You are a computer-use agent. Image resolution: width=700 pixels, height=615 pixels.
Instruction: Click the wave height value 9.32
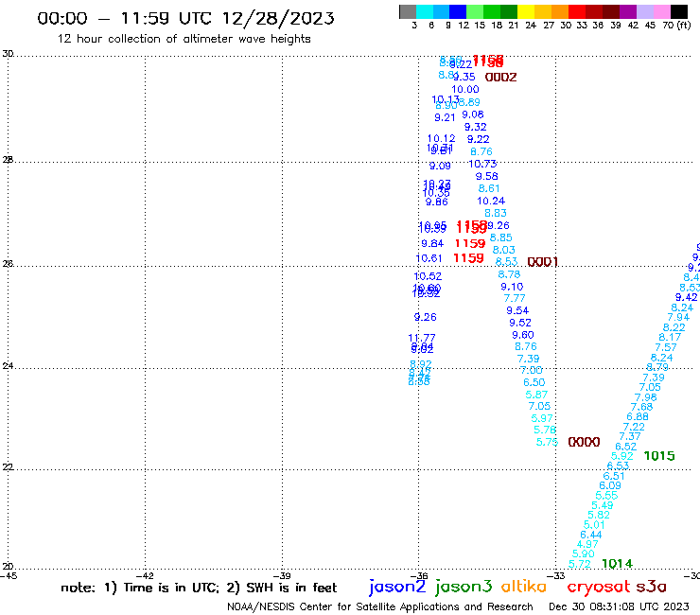[x=476, y=127]
